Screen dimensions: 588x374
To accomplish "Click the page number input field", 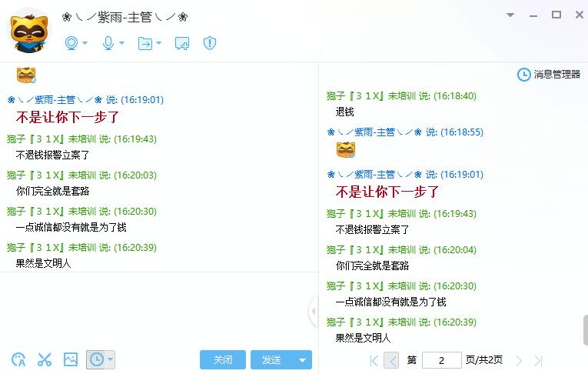I will coord(442,360).
